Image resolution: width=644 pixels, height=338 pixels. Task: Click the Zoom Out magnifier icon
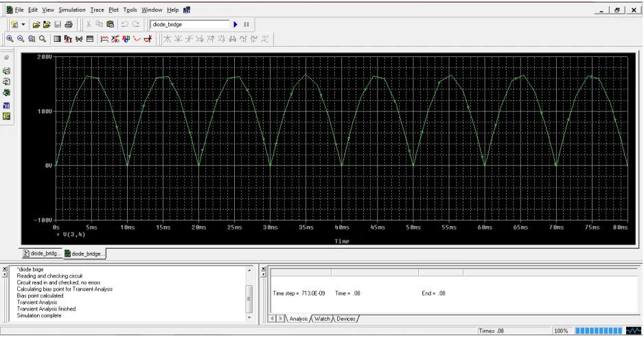tap(21, 38)
